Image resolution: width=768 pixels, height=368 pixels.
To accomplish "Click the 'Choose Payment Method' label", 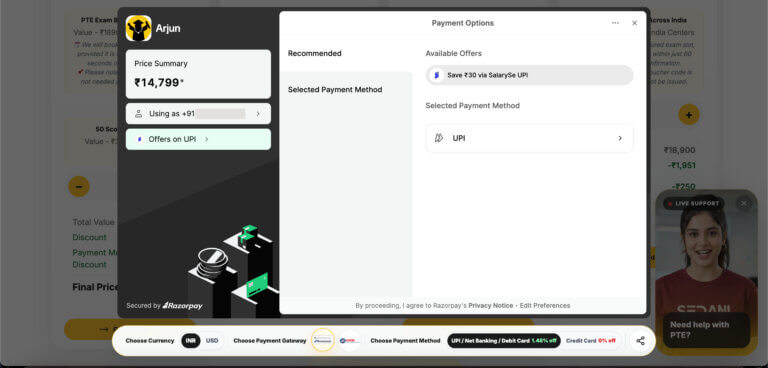I will pyautogui.click(x=406, y=341).
